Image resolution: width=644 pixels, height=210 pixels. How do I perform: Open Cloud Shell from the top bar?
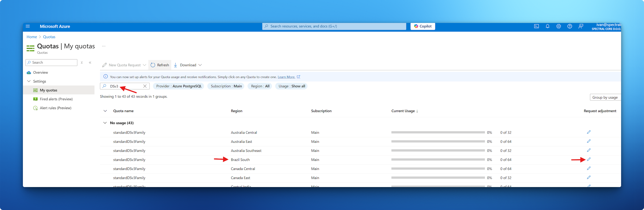(536, 26)
